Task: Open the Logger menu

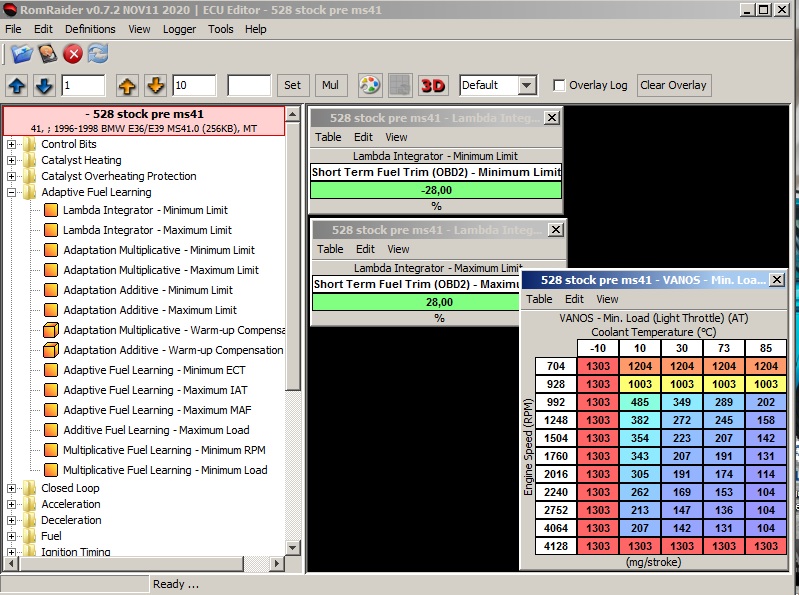Action: tap(179, 29)
